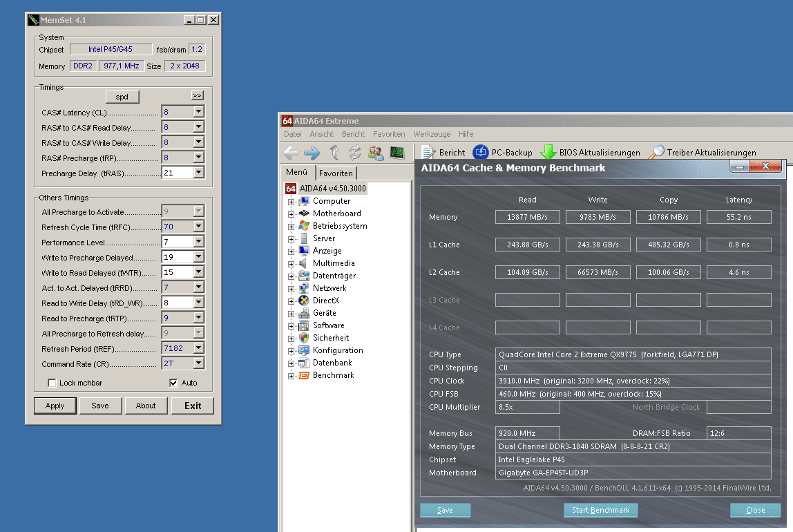
Task: Open the Write to Read Delayed (tWTR) dropdown
Action: pos(199,272)
